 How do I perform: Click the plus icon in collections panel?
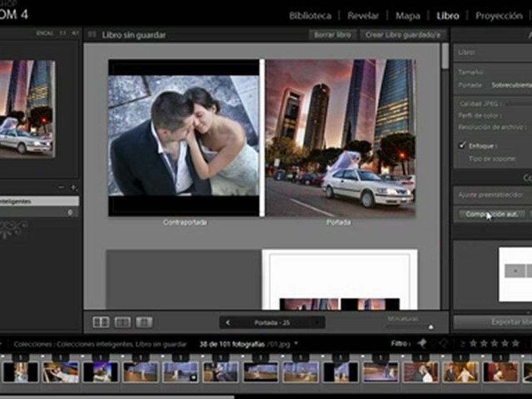click(73, 187)
